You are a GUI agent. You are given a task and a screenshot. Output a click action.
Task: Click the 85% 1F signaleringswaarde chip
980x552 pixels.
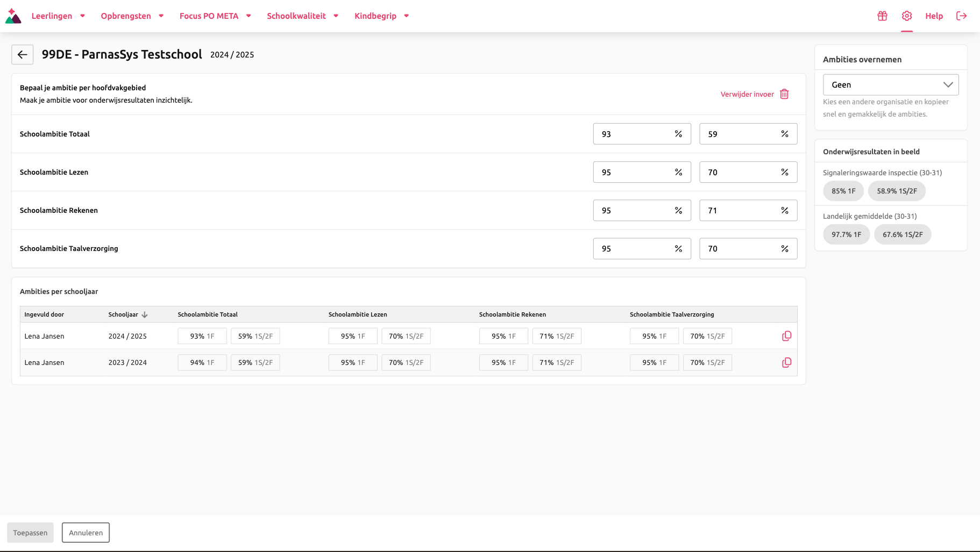click(x=843, y=191)
